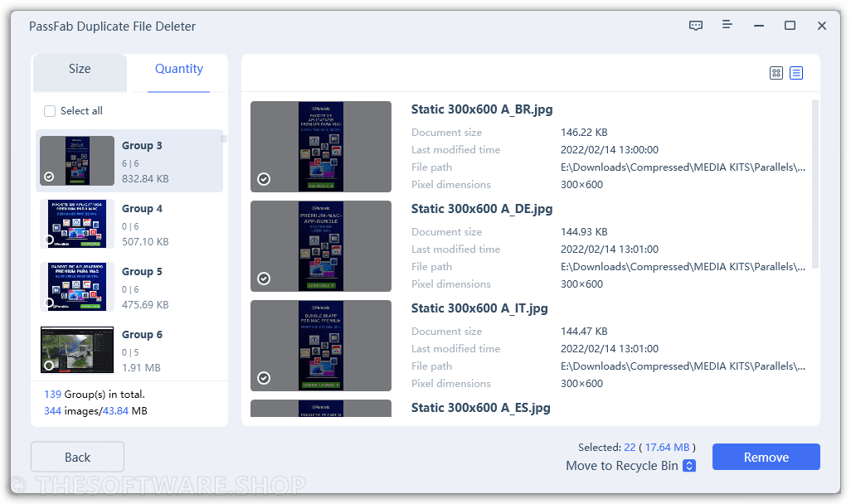The height and width of the screenshot is (504, 851).
Task: Click document size 146.22 KB
Action: [584, 133]
